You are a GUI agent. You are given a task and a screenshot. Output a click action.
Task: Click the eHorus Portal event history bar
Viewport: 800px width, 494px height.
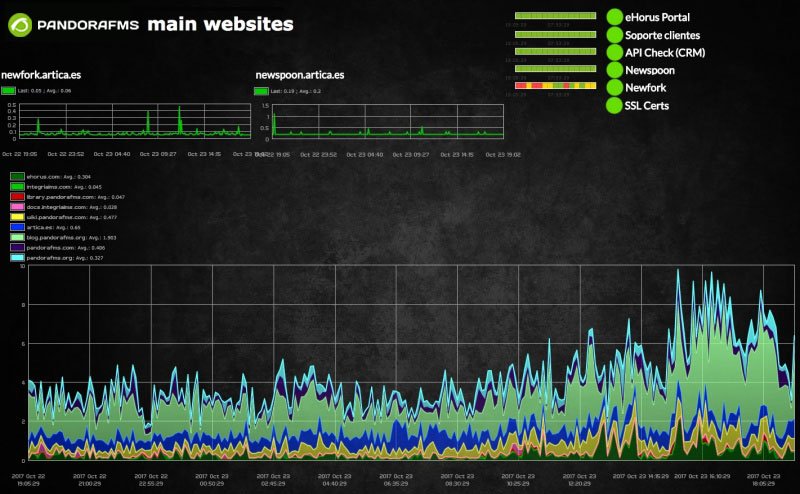click(x=556, y=16)
